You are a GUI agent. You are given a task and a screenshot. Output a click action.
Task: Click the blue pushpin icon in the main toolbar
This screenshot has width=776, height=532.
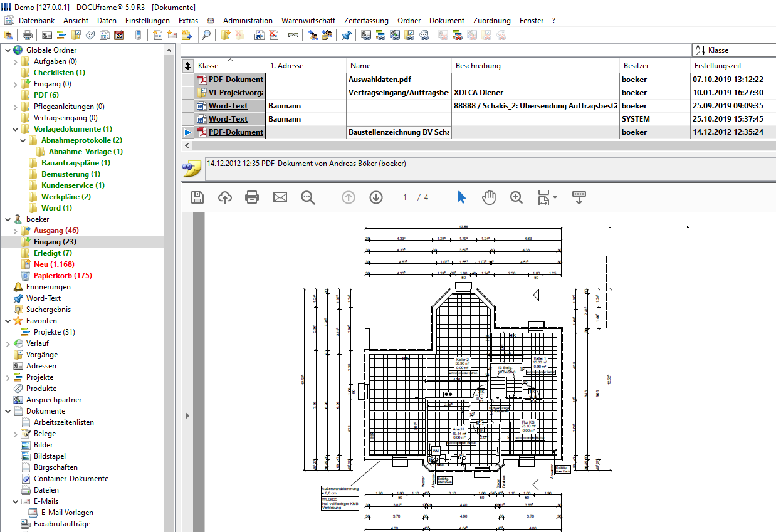347,35
